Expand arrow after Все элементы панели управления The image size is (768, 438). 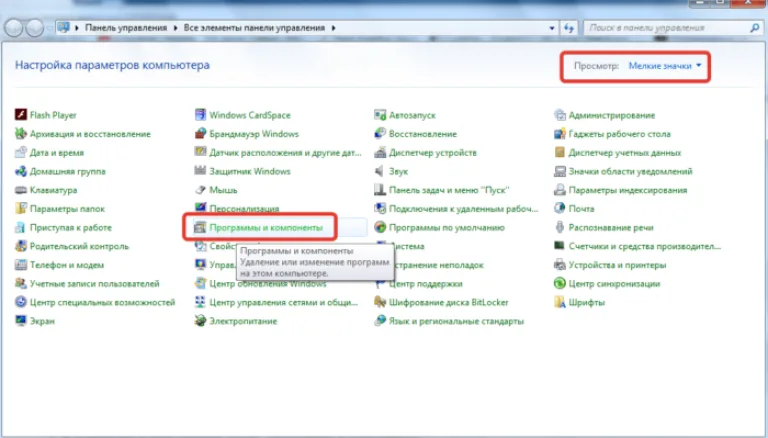click(x=334, y=28)
